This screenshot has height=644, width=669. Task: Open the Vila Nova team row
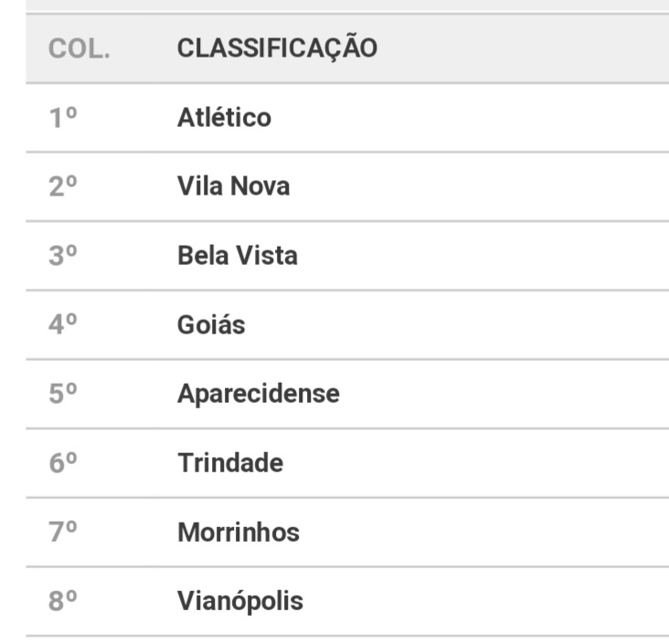click(347, 186)
